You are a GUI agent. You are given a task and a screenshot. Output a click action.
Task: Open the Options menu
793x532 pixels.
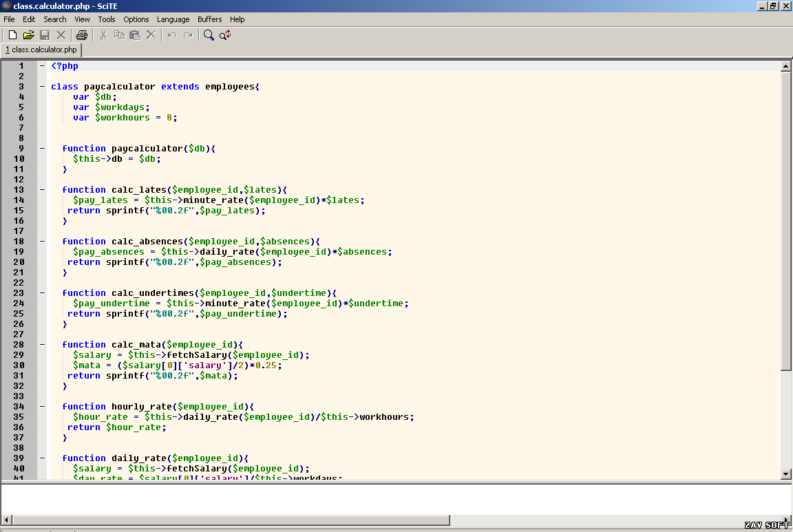pos(136,19)
